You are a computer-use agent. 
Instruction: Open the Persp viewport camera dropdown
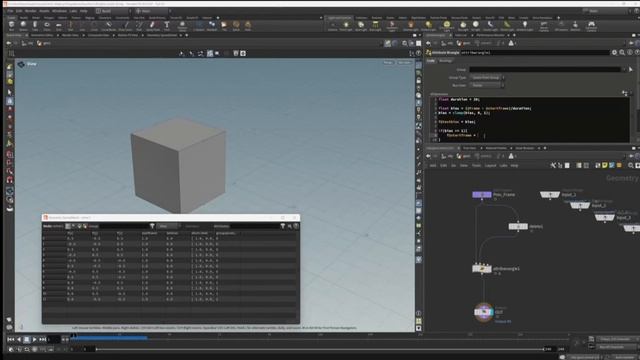[x=388, y=63]
